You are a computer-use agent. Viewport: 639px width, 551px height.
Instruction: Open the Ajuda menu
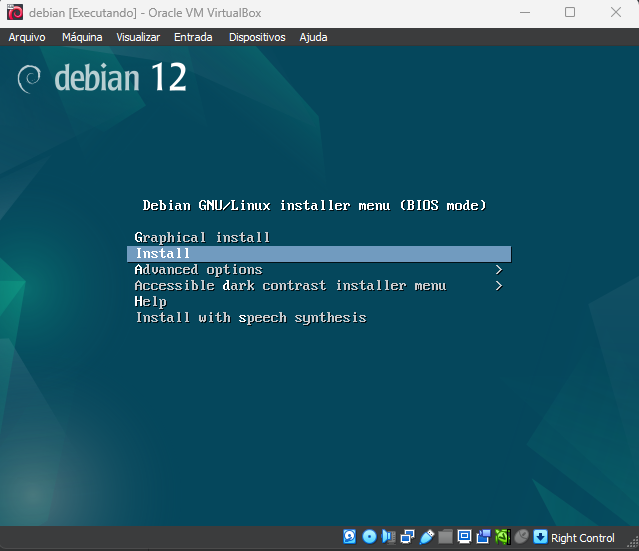[x=313, y=37]
